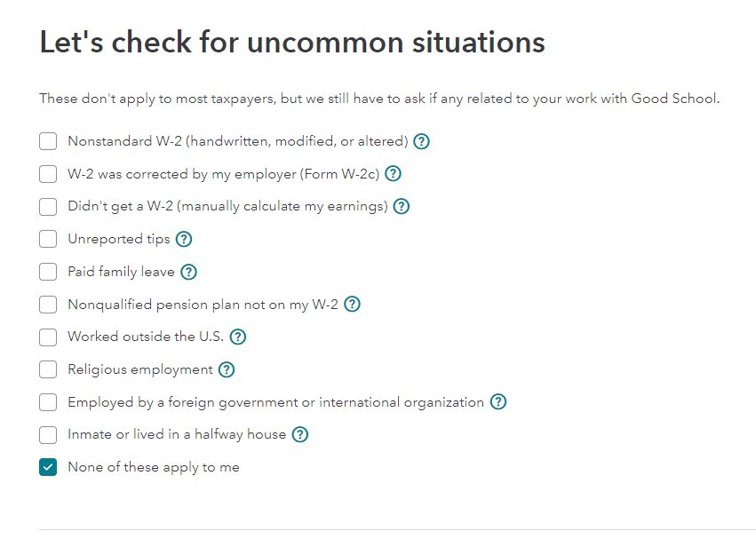756x539 pixels.
Task: Show help for Worked outside the U.S.
Action: point(237,337)
